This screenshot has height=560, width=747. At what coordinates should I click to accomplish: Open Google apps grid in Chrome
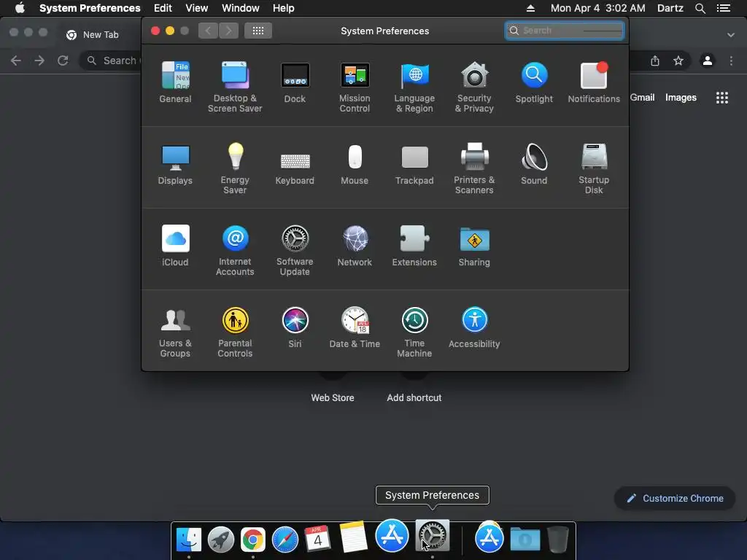(x=722, y=98)
